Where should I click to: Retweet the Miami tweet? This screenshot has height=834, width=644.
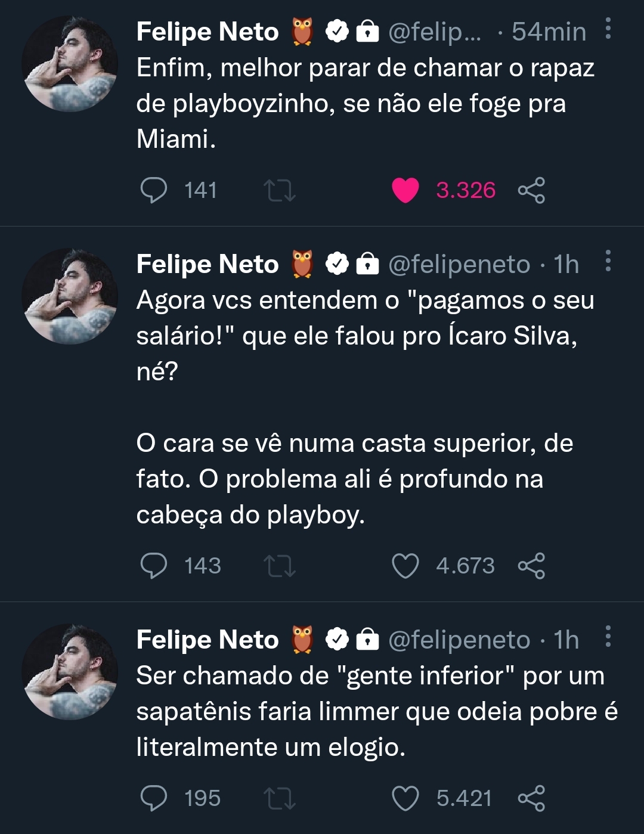click(280, 190)
